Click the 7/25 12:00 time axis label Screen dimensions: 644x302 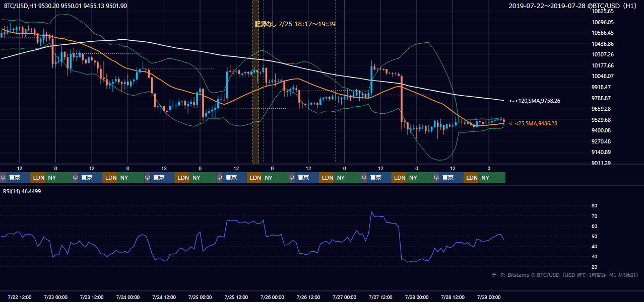point(236,297)
